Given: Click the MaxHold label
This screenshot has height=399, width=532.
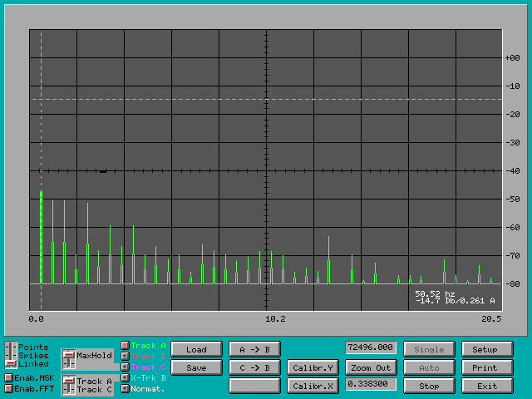Looking at the screenshot, I should click(94, 355).
